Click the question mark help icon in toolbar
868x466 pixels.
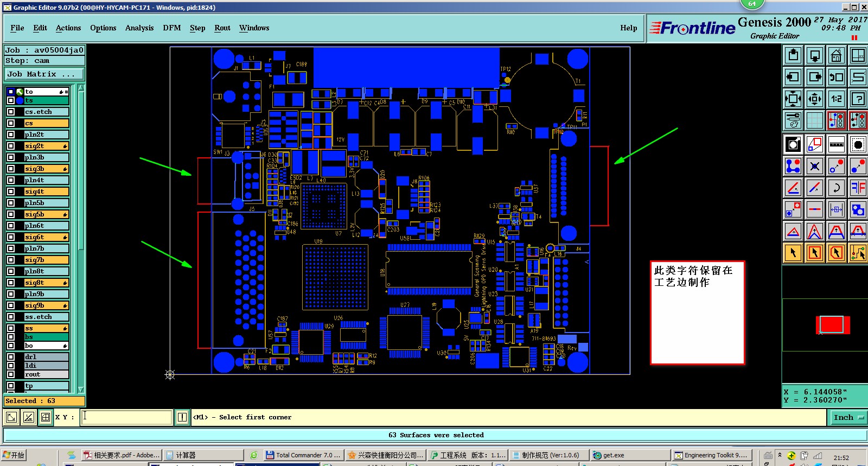coord(858,99)
